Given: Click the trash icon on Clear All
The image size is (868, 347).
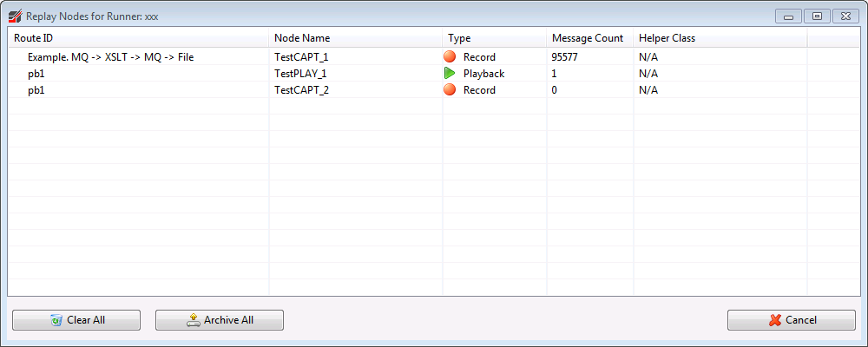Looking at the screenshot, I should point(56,320).
